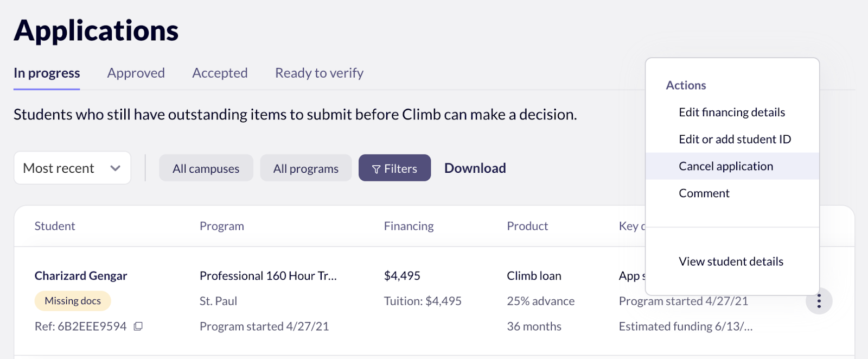Select the In progress tab
The width and height of the screenshot is (868, 359).
tap(47, 73)
